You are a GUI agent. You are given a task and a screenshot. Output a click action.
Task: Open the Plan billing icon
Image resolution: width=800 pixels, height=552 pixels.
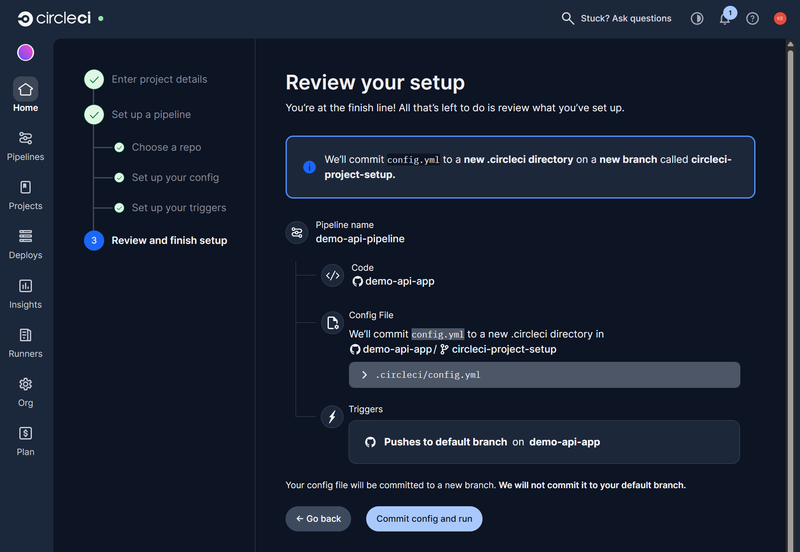point(25,433)
